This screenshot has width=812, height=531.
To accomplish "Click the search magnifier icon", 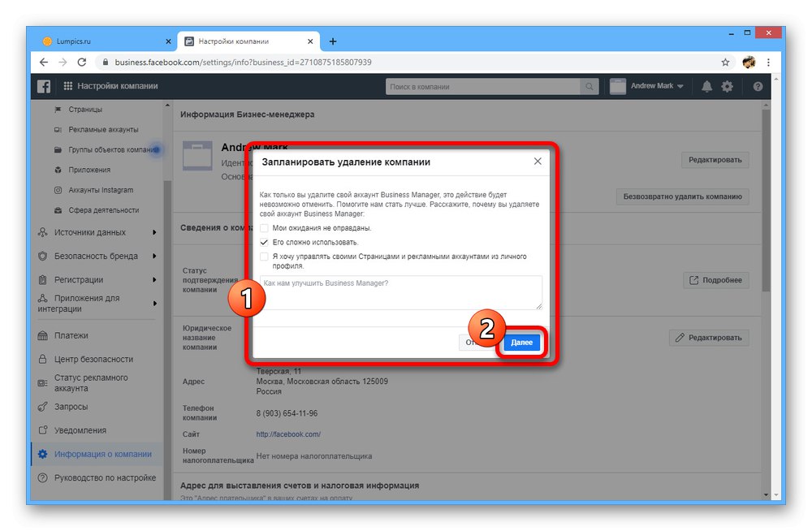I will point(590,87).
